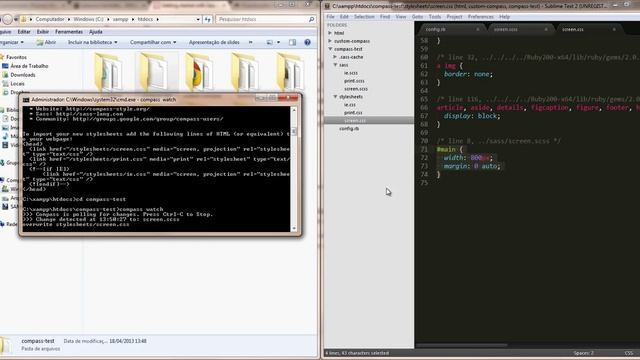Open Explorer's Ferramentas menu
The height and width of the screenshot is (360, 640).
tap(69, 32)
